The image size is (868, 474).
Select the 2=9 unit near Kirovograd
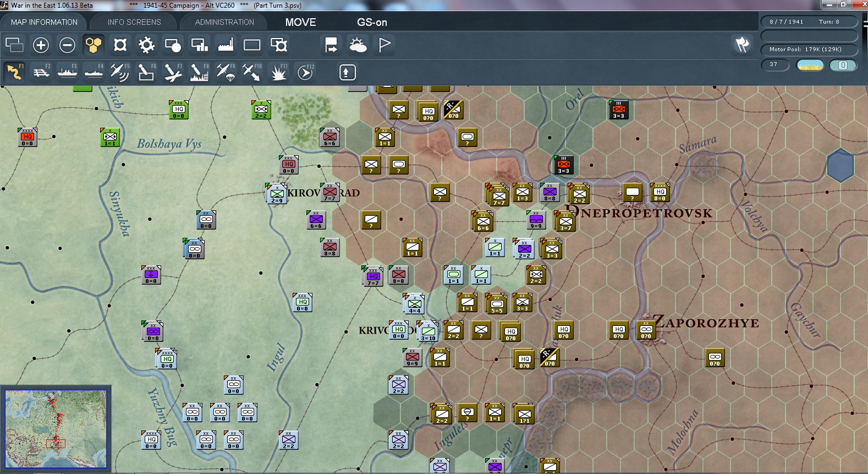tap(276, 194)
